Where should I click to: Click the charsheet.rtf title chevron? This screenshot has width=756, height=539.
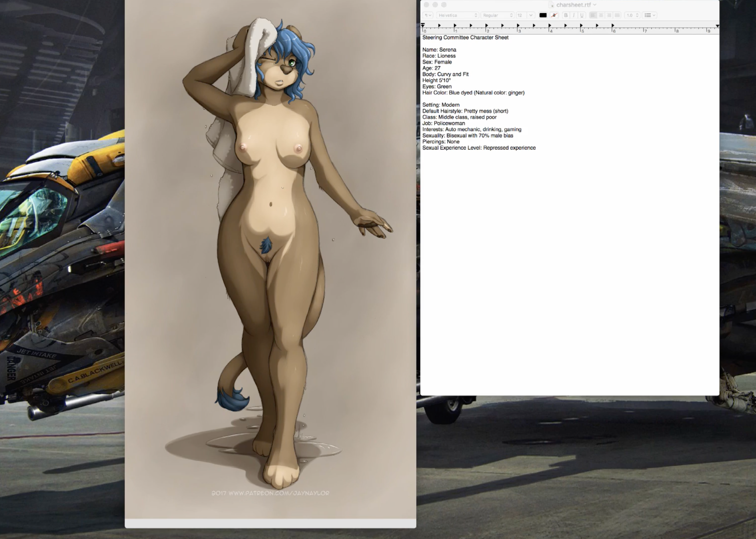595,5
